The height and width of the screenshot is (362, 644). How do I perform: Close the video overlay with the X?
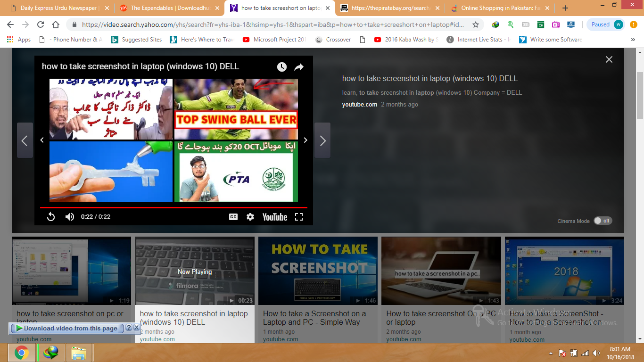pos(609,59)
